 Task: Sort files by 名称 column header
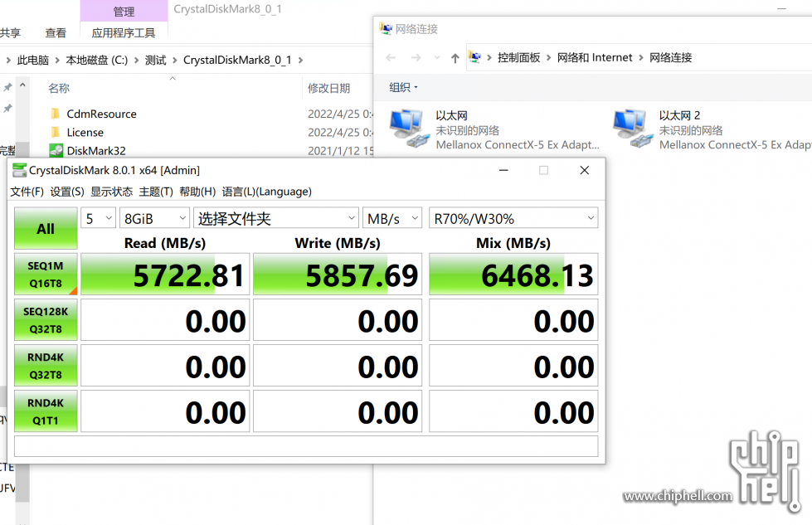coord(59,89)
